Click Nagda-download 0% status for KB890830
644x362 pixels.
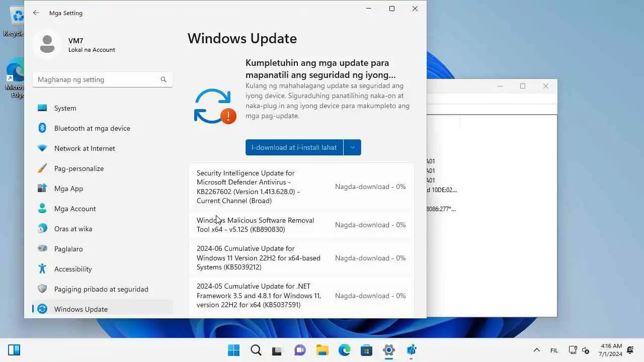370,225
